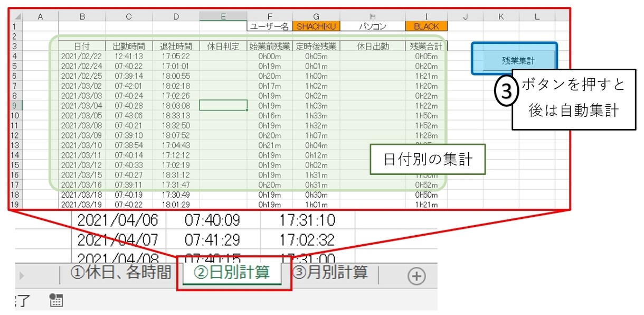Image resolution: width=644 pixels, height=315 pixels.
Task: Select column B header
Action: coord(82,16)
